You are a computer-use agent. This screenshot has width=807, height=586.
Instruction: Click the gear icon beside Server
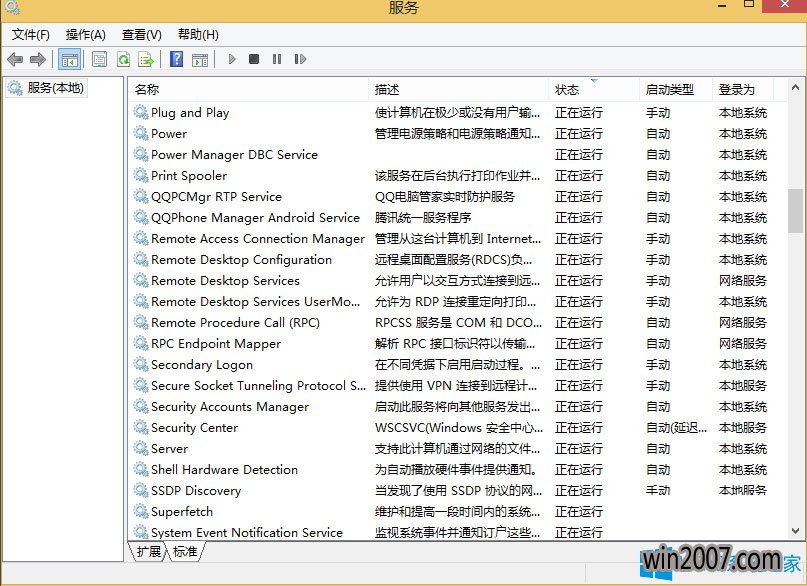[141, 448]
